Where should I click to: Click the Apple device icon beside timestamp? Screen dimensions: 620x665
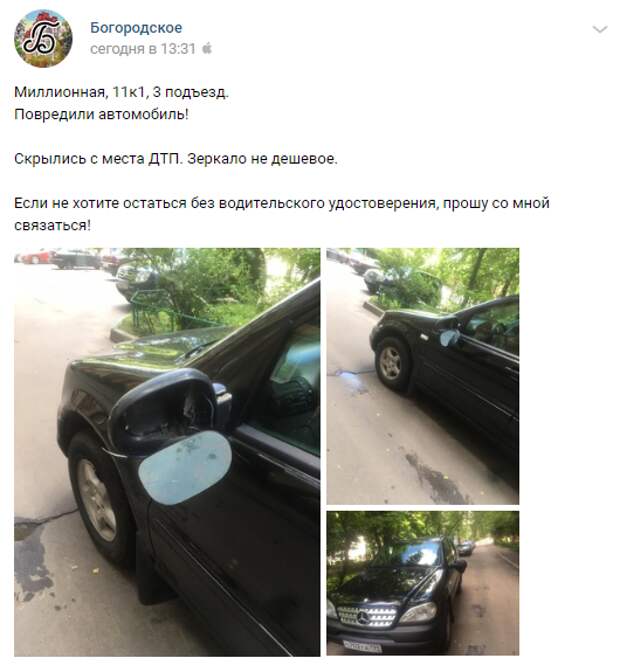tap(207, 48)
